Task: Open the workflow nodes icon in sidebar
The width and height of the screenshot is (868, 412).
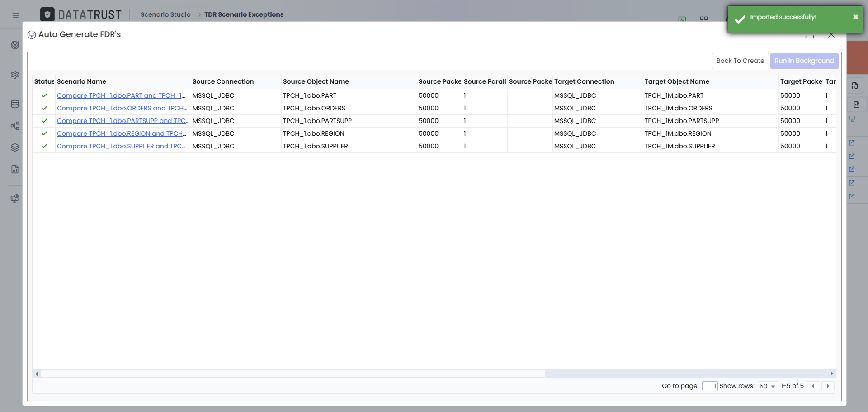Action: [15, 126]
